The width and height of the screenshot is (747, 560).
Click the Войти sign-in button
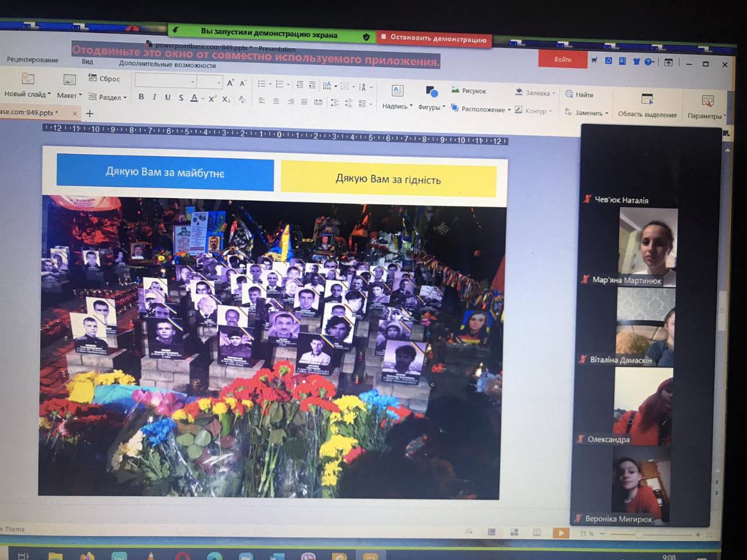[x=563, y=60]
